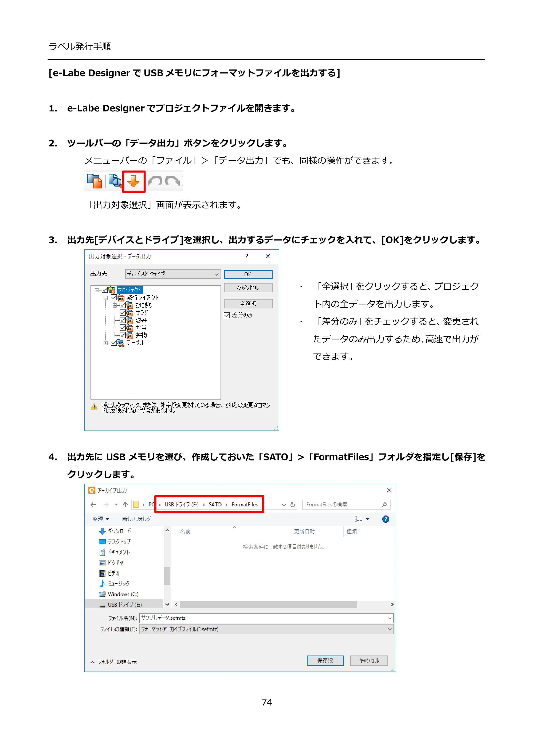The width and height of the screenshot is (534, 756).
Task: Click the warning triangle icon in 出力対象選択 dialog
Action: pos(94,407)
